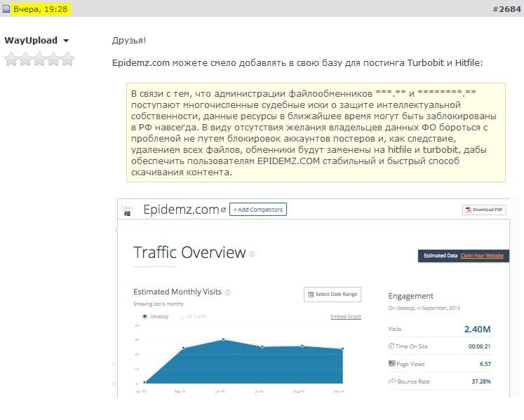Screen dimensions: 524x420
Task: Click the Estimated Data label
Action: click(x=441, y=256)
